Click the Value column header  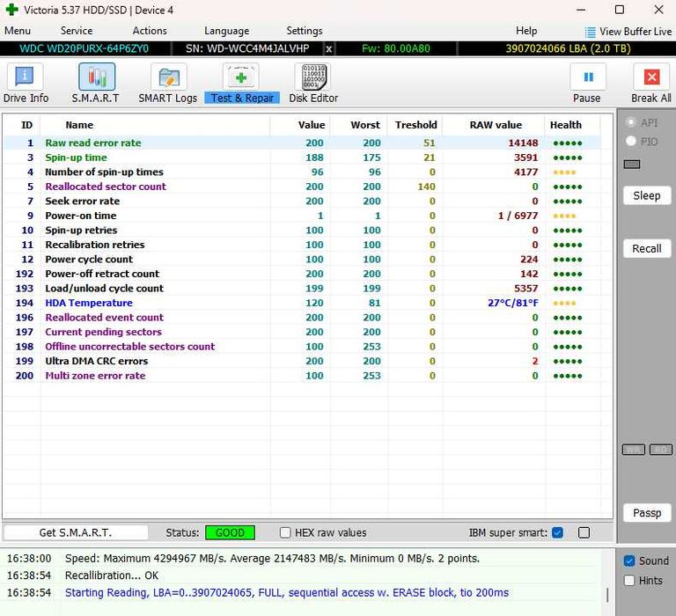point(312,125)
